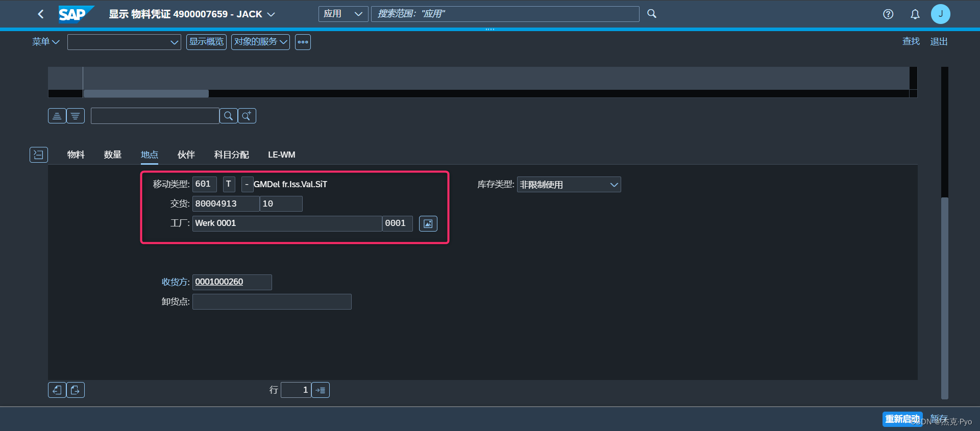The height and width of the screenshot is (431, 980).
Task: Expand the title dropdown next to JACK
Action: (271, 14)
